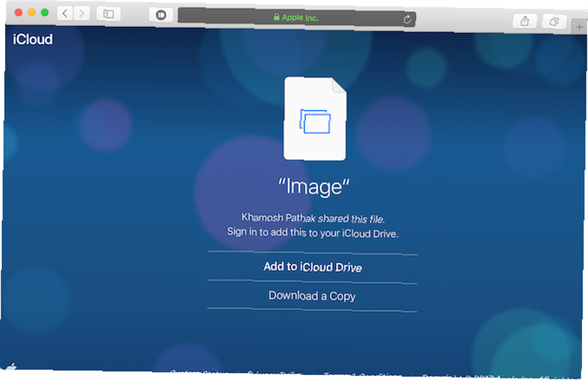
Task: Click "Khamosh Pathak shared this file." text
Action: click(x=313, y=218)
